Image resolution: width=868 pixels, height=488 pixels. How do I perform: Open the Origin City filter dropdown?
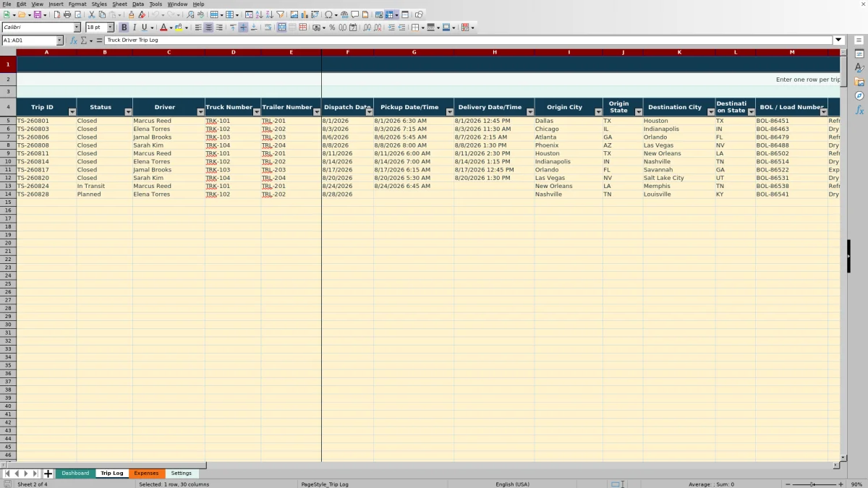tap(598, 112)
